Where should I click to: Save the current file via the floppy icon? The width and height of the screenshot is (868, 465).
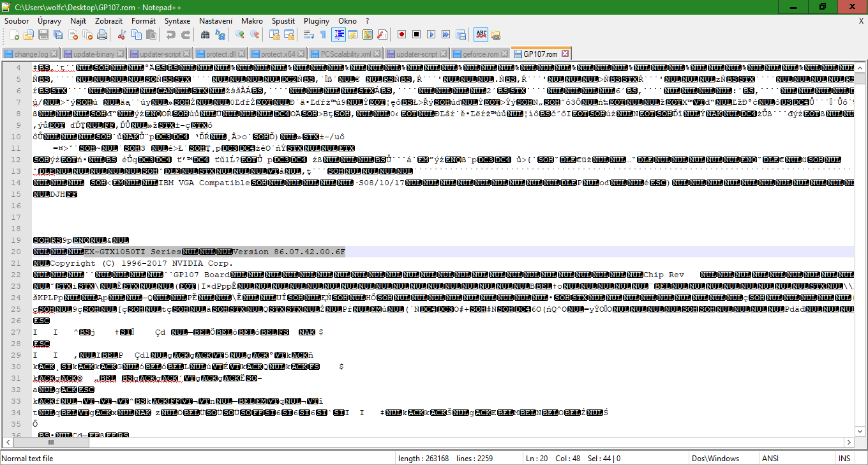click(43, 34)
